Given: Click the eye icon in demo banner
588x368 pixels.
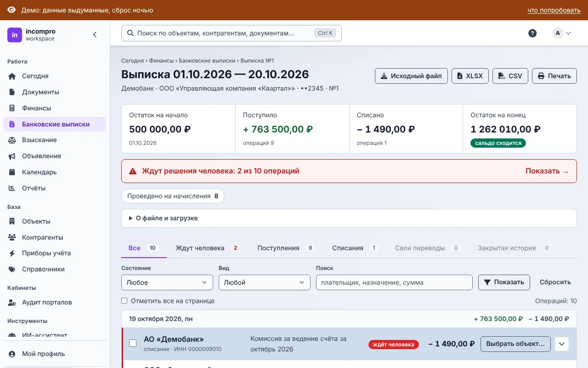Looking at the screenshot, I should click(x=11, y=10).
